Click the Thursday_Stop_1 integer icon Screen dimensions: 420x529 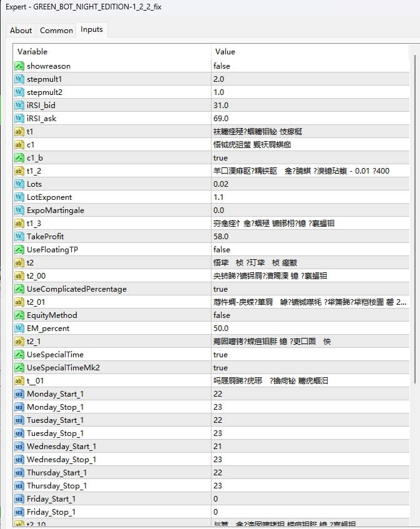tap(19, 486)
